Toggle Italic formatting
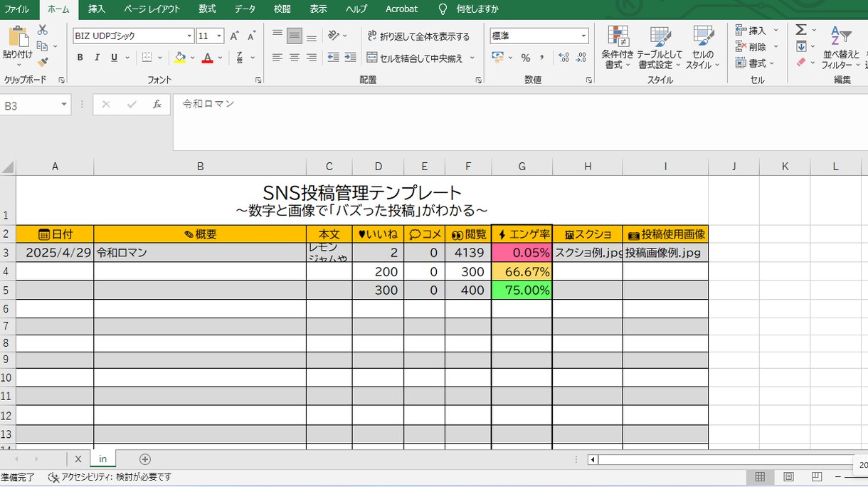The image size is (868, 487). point(97,58)
